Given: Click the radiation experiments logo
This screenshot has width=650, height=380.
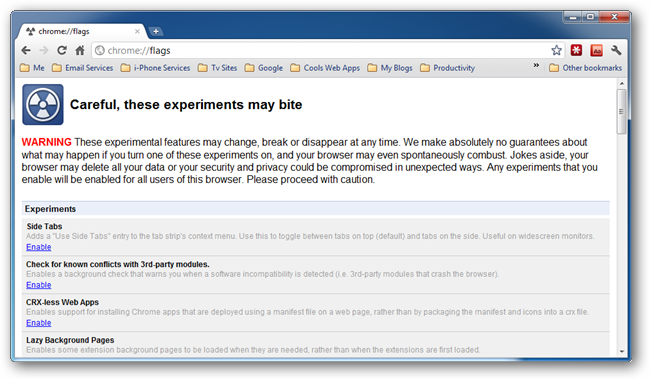Looking at the screenshot, I should 43,104.
